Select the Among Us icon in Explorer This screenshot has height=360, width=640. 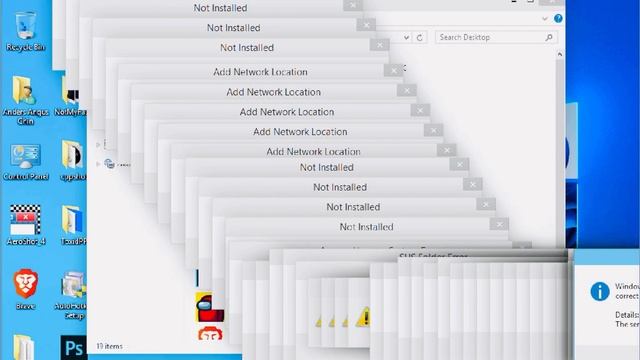tap(209, 307)
